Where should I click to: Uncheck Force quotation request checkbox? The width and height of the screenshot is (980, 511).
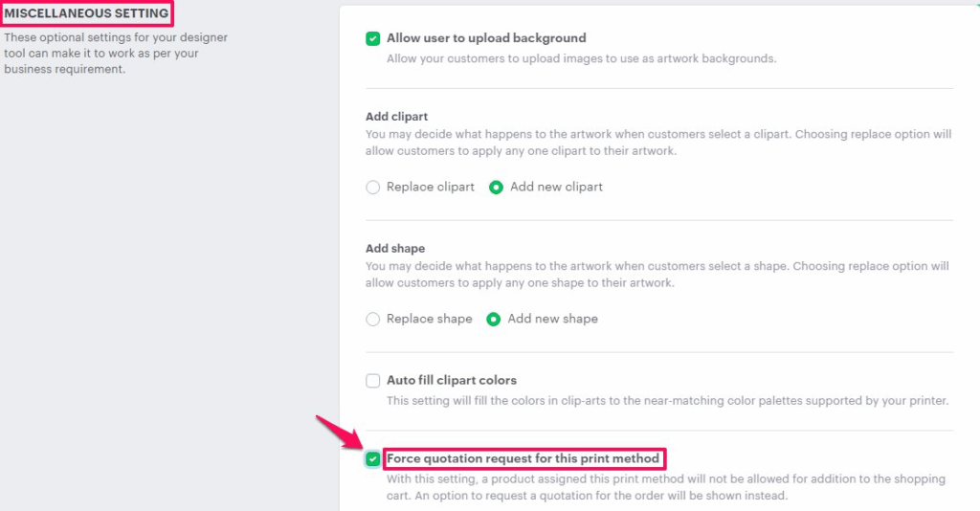(x=372, y=459)
